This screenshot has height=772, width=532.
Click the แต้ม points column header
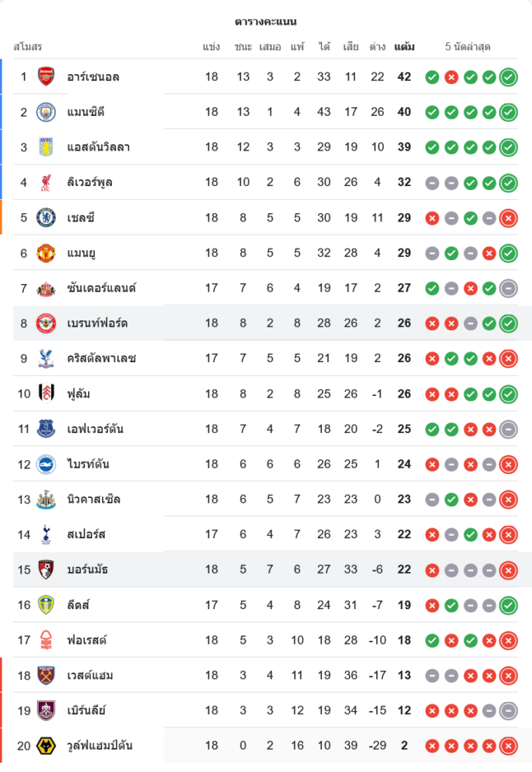tap(404, 47)
